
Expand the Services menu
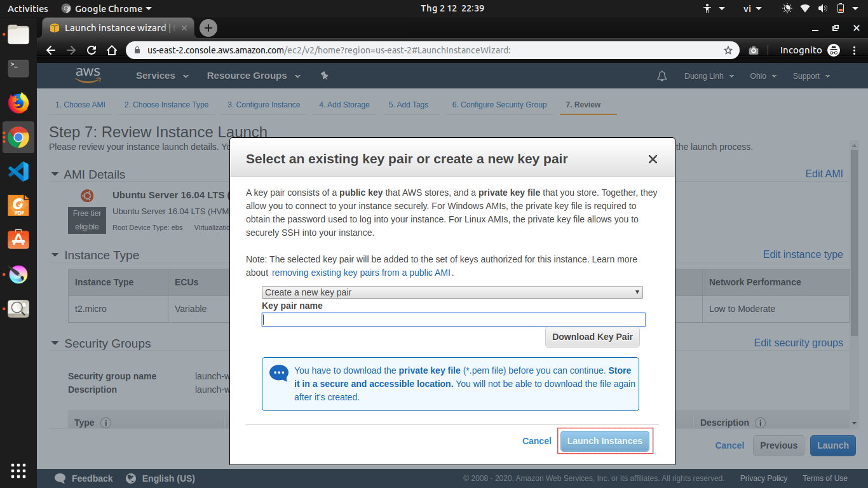(x=162, y=76)
